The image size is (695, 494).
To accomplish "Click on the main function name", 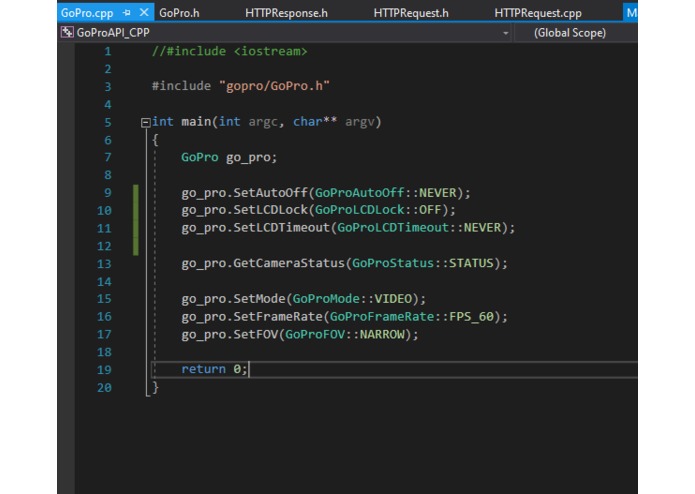I will point(196,122).
